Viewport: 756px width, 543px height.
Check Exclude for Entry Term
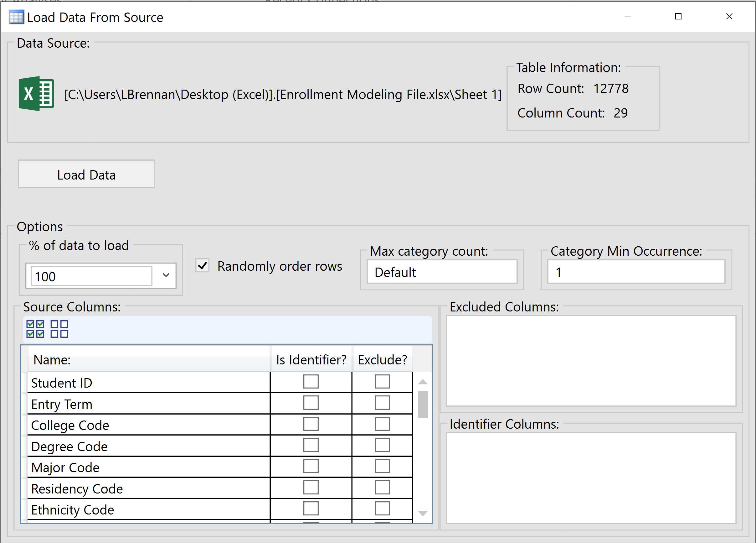(382, 403)
